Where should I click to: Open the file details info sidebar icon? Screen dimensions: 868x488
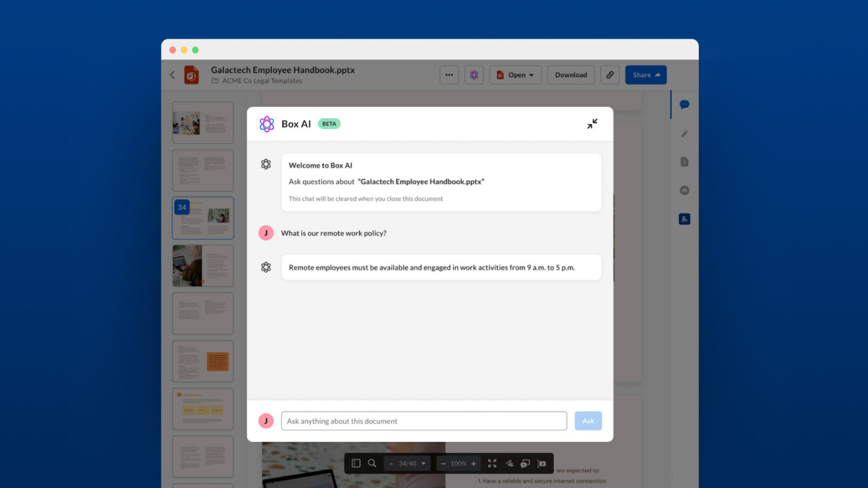[x=684, y=162]
